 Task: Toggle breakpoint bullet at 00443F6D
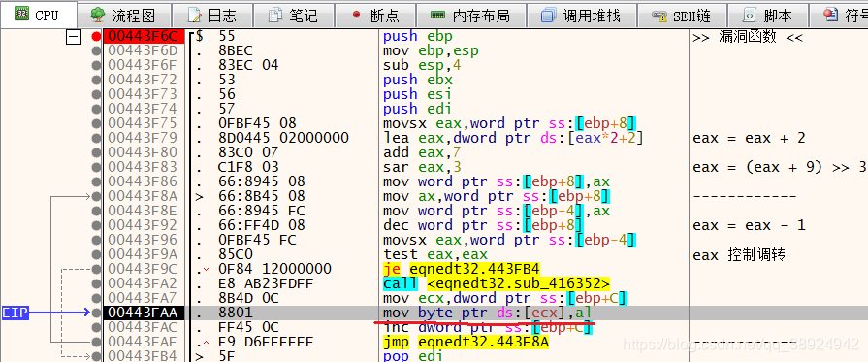point(96,51)
